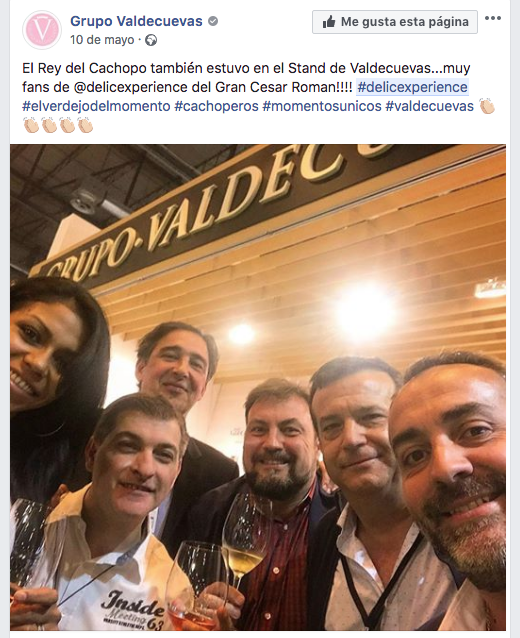
Task: Click the clapping emoji after #valdecuevas
Action: 487,107
